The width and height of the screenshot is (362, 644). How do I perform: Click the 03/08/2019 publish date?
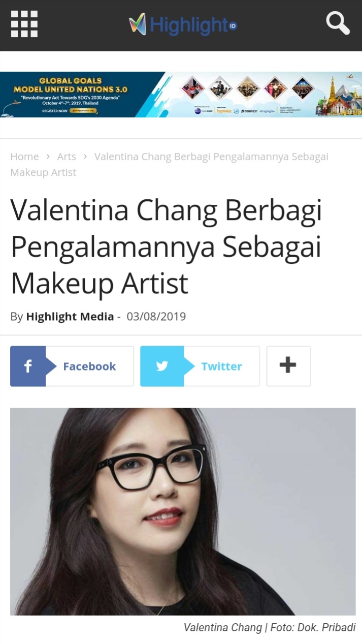tap(156, 317)
